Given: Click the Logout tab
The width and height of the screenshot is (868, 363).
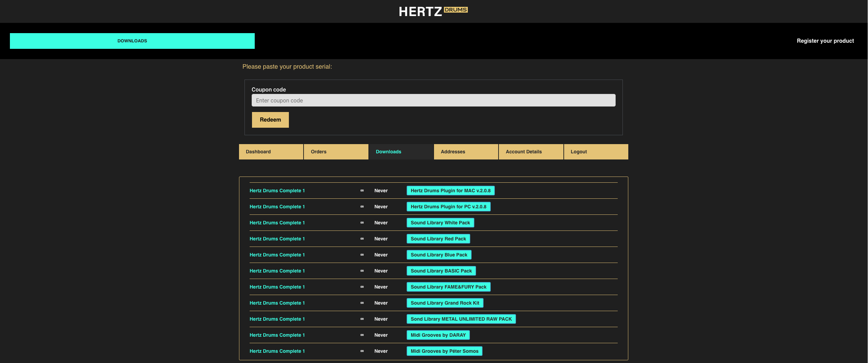Looking at the screenshot, I should [596, 152].
